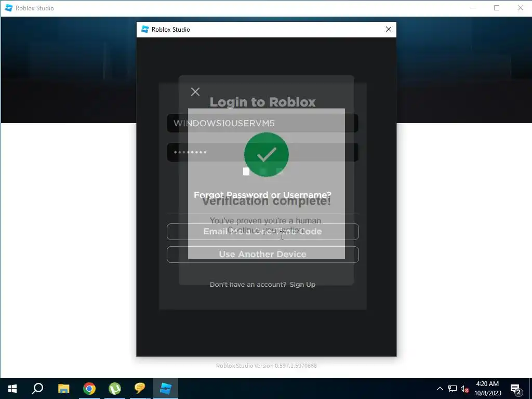The image size is (532, 399).
Task: Close the inner Roblox Studio dialog window
Action: pos(389,30)
